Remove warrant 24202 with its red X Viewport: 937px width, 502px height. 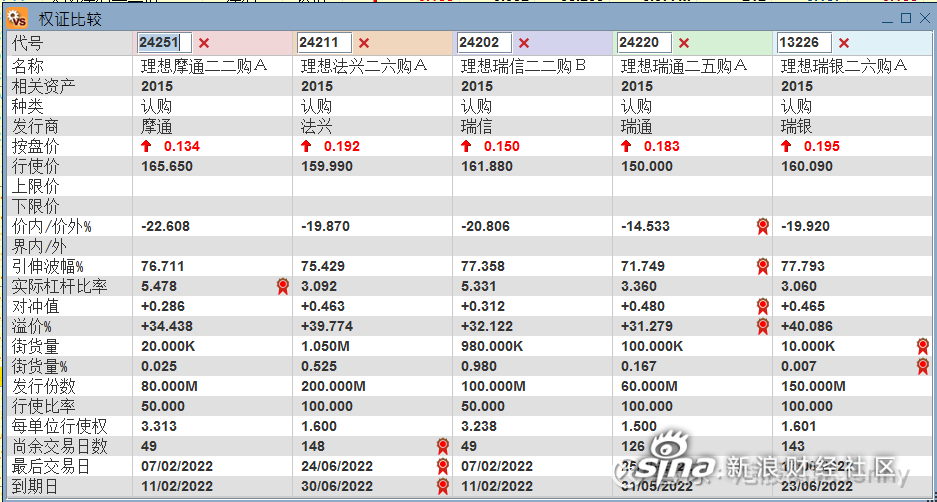(524, 43)
